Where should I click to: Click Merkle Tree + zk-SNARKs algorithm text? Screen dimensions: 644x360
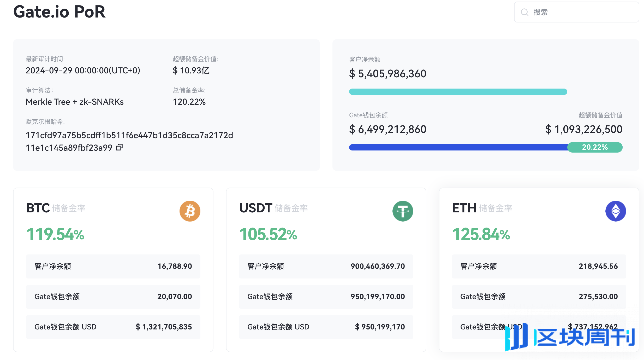tap(75, 102)
